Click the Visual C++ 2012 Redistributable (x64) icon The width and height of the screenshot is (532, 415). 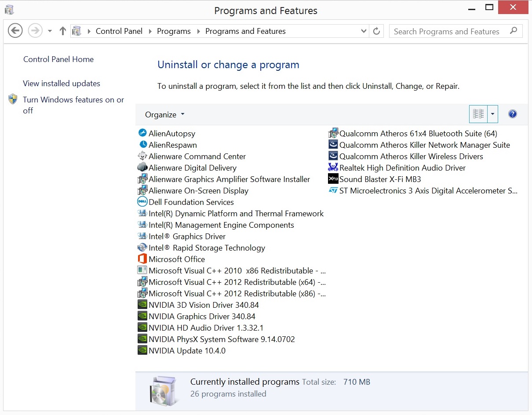point(142,282)
